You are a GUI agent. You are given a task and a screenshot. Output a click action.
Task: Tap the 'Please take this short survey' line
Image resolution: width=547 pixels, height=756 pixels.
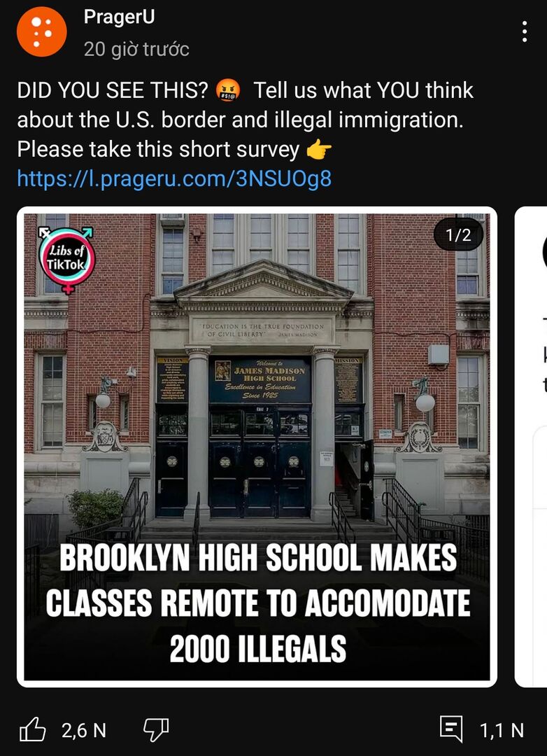coord(158,150)
